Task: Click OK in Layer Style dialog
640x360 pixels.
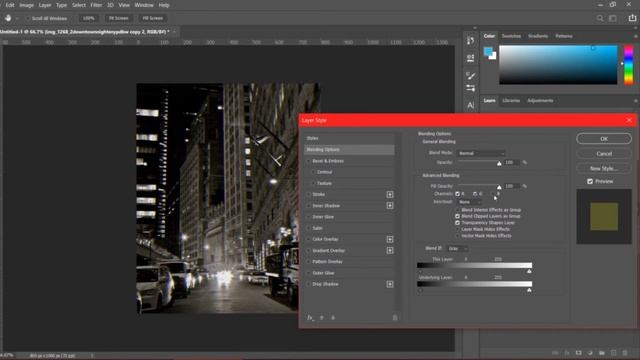Action: coord(604,139)
